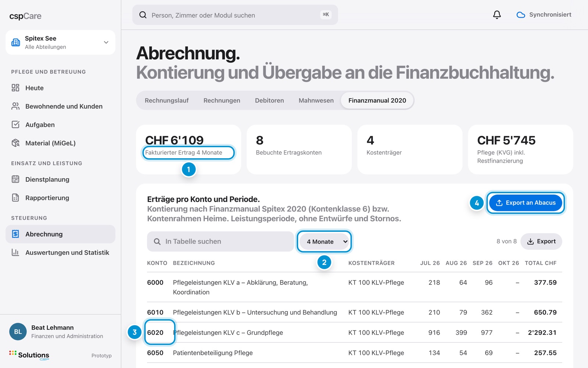Click the Beat Lehmann profile name
This screenshot has height=368, width=588.
53,328
